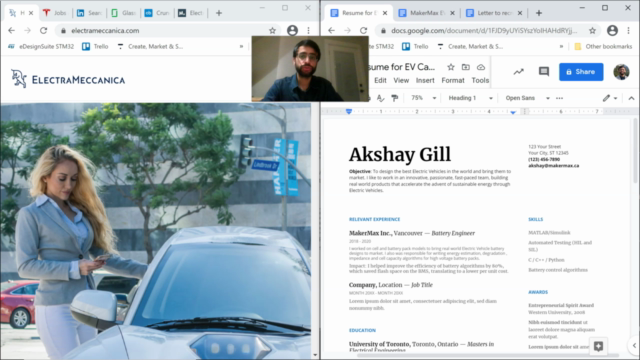Open the Tools menu in Docs
This screenshot has width=640, height=360.
click(480, 80)
